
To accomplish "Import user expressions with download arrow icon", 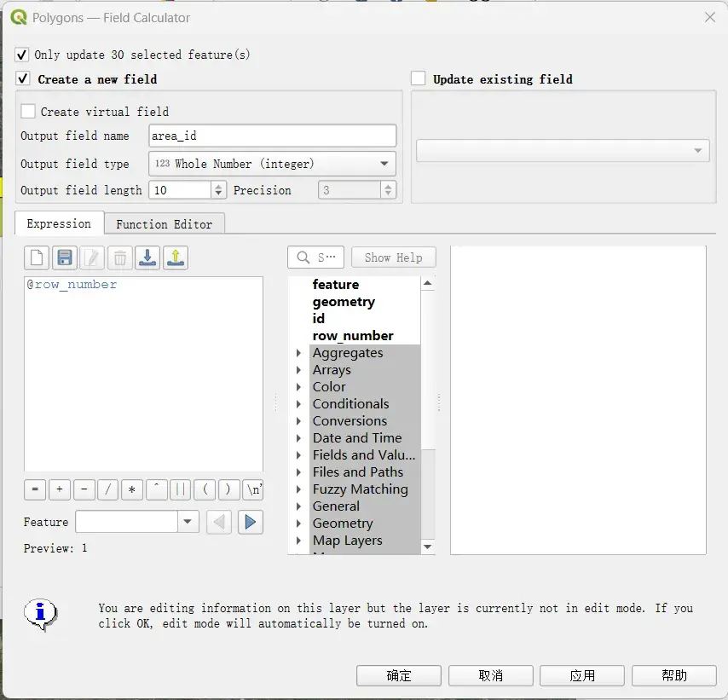I will pyautogui.click(x=147, y=257).
